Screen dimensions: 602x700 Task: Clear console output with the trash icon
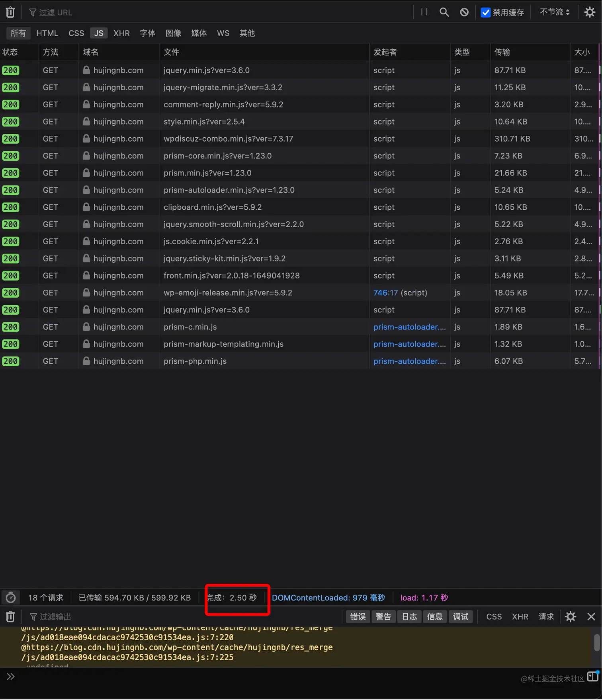(x=10, y=617)
